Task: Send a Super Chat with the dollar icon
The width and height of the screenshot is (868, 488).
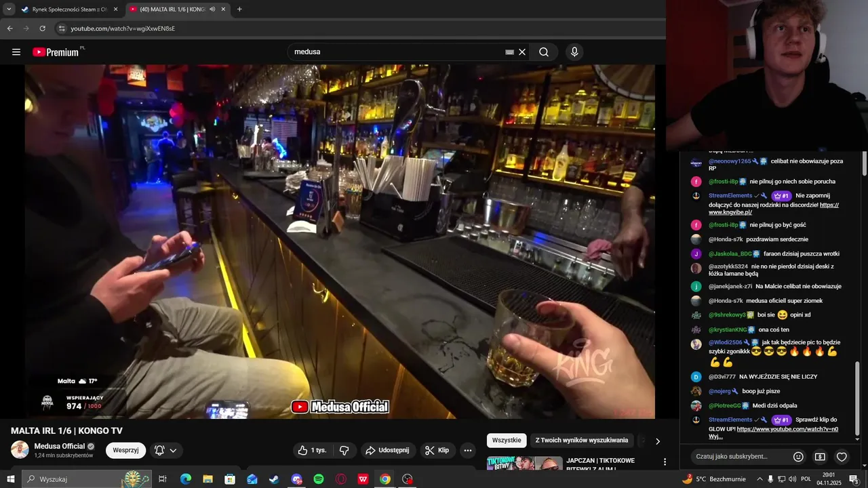Action: (820, 457)
